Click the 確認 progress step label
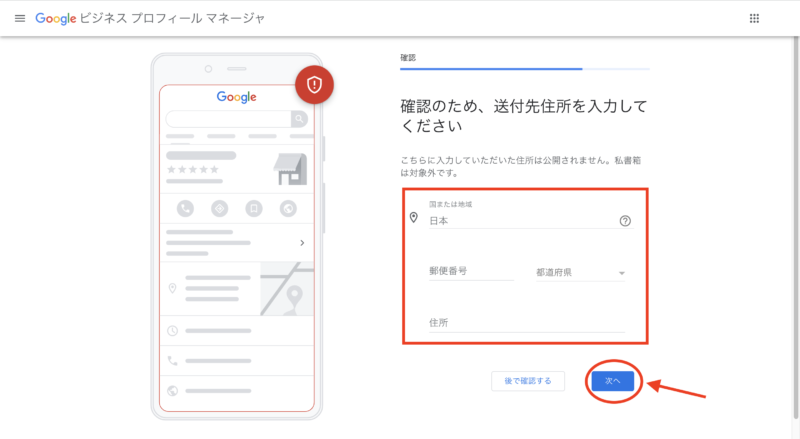This screenshot has height=439, width=800. 408,58
